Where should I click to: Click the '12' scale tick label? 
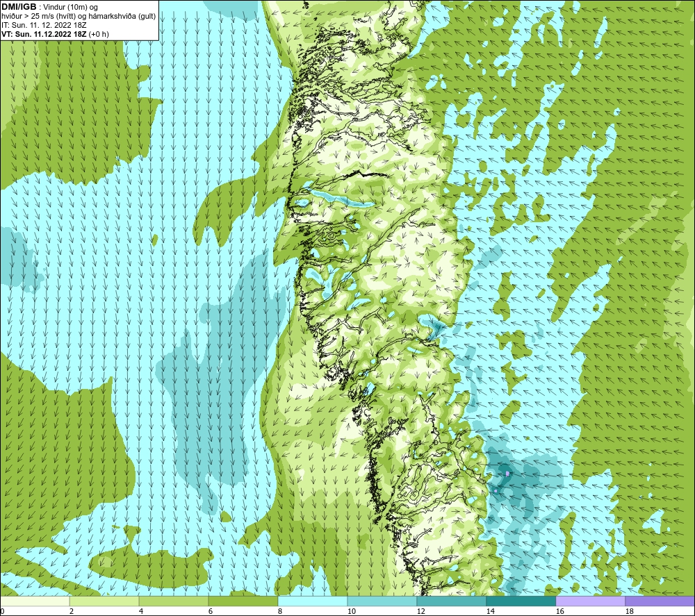click(x=420, y=611)
